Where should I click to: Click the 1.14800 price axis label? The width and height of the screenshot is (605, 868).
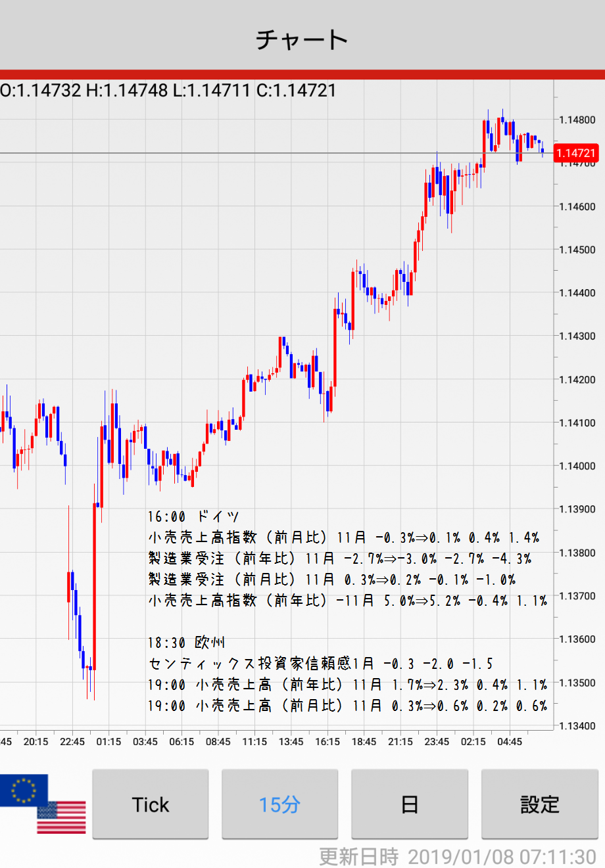577,120
